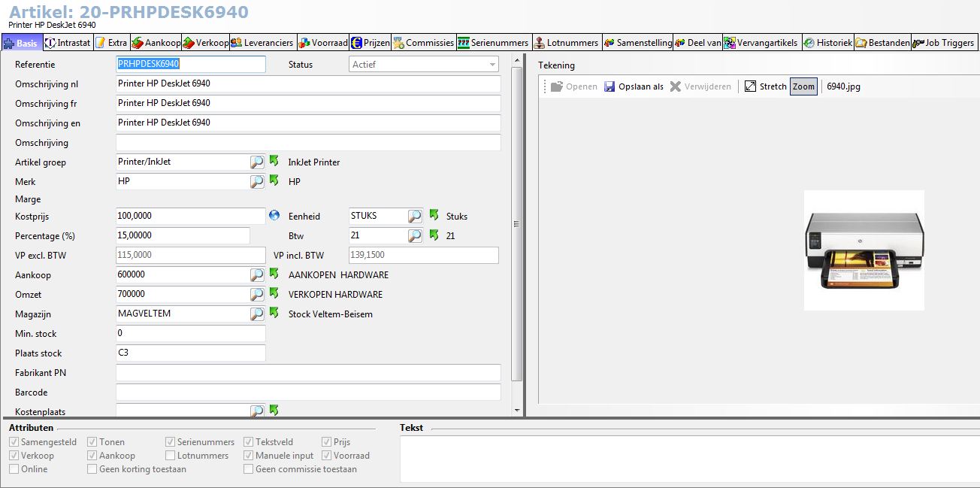Open the Deel van tab
980x488 pixels.
pos(698,43)
